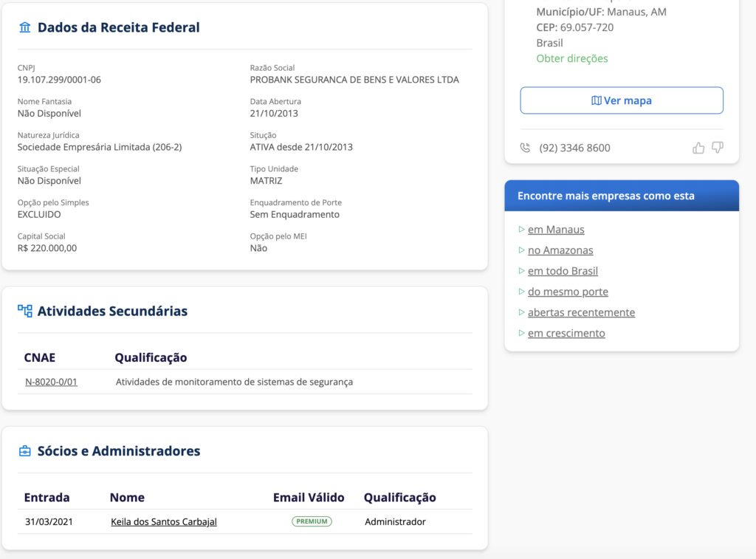Open the em todo Brasil link
Image resolution: width=756 pixels, height=559 pixels.
tap(563, 271)
